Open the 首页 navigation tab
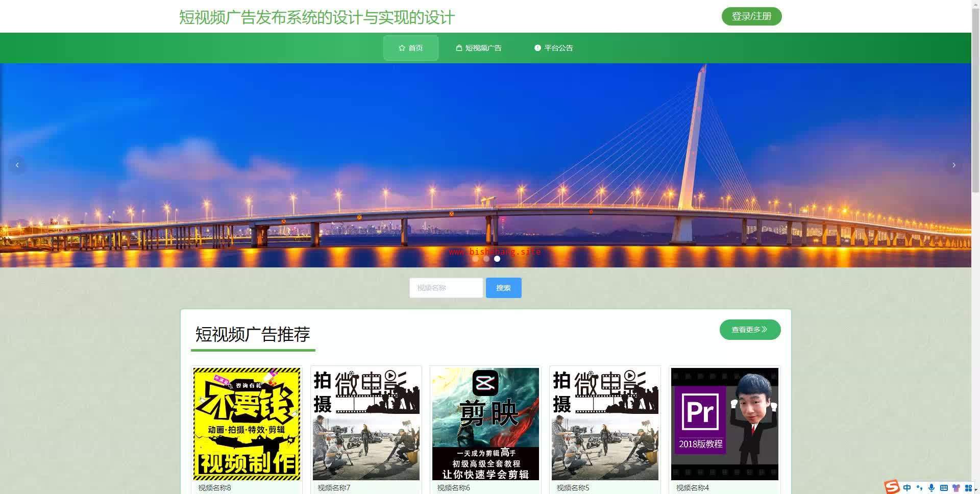Screen dimensions: 980x494 click(411, 48)
